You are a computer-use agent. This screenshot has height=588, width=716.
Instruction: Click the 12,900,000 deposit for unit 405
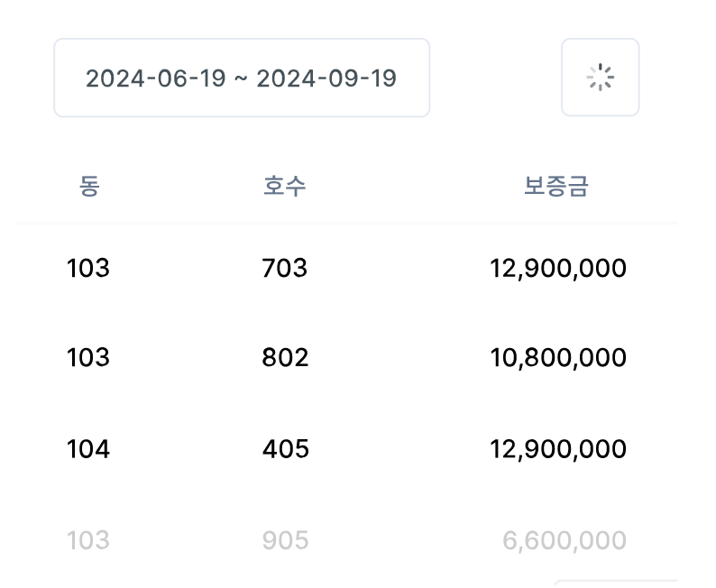click(x=558, y=449)
